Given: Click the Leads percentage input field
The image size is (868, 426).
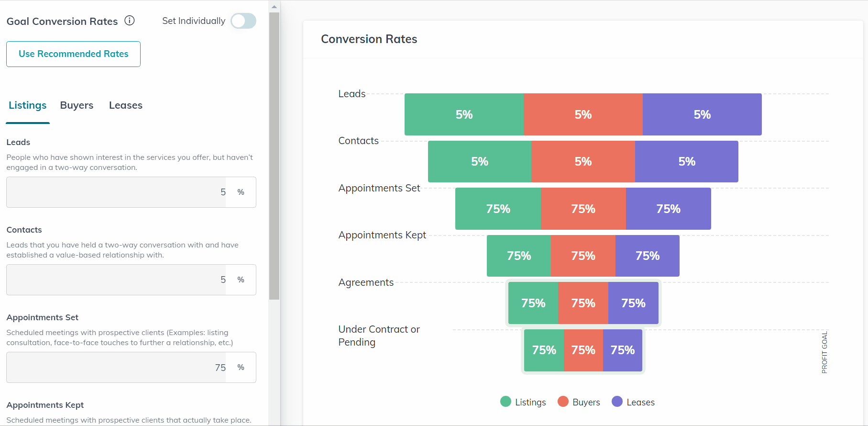Looking at the screenshot, I should (131, 192).
